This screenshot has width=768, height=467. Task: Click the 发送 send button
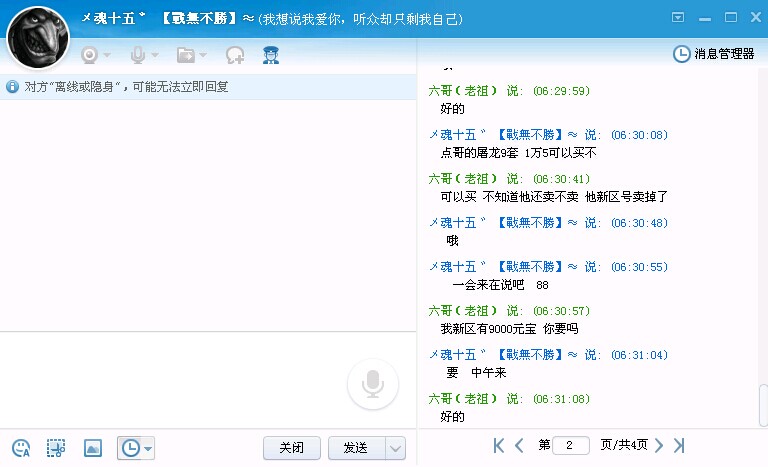[x=356, y=448]
